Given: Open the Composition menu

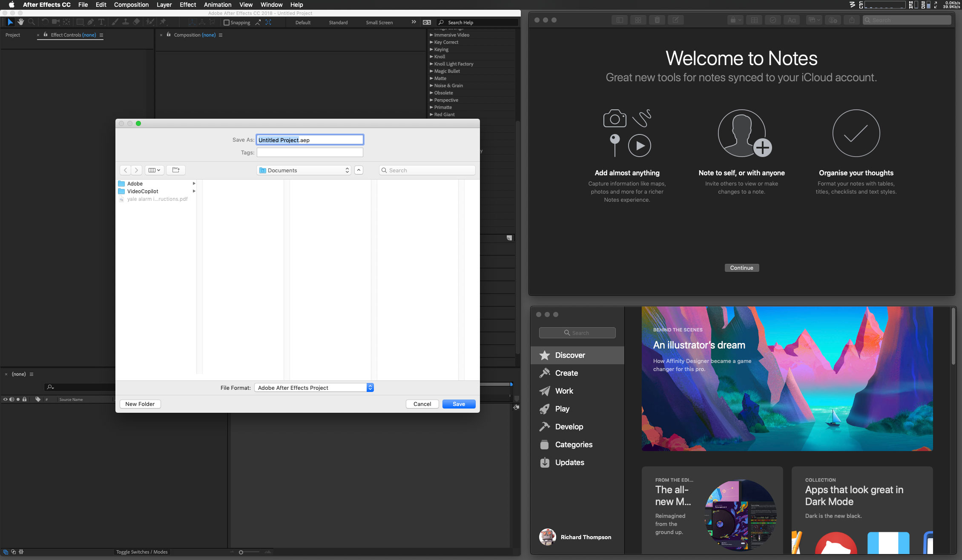Looking at the screenshot, I should click(x=131, y=5).
